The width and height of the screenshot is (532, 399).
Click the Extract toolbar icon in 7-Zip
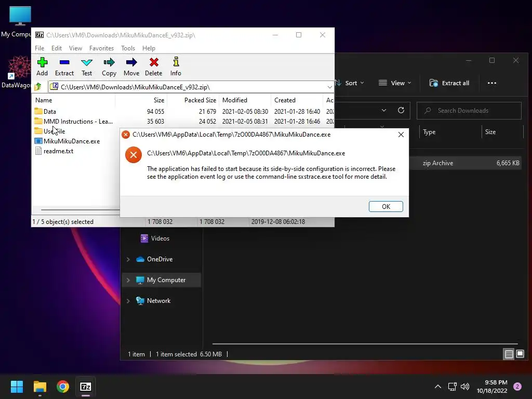[64, 66]
